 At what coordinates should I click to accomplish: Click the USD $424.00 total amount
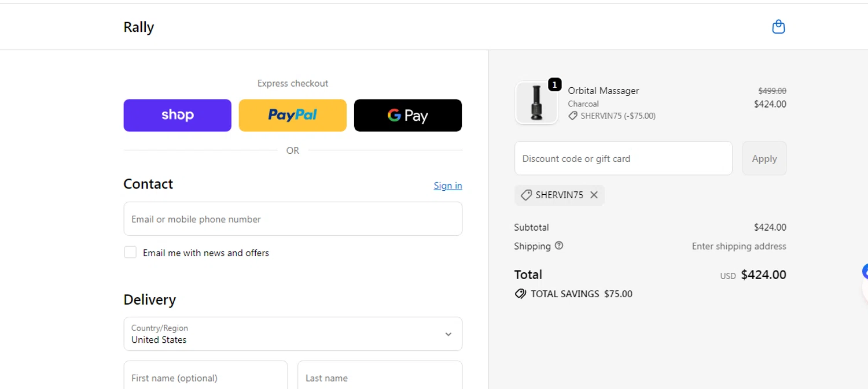[753, 275]
